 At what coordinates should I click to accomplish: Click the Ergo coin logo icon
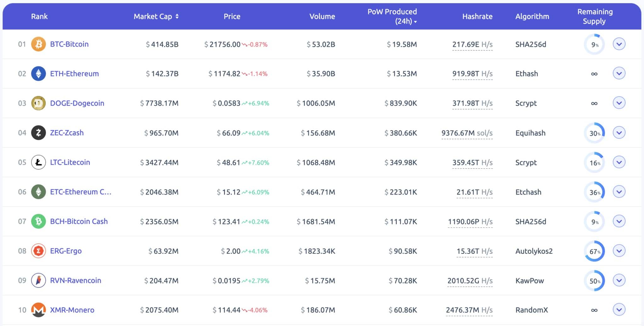point(38,251)
